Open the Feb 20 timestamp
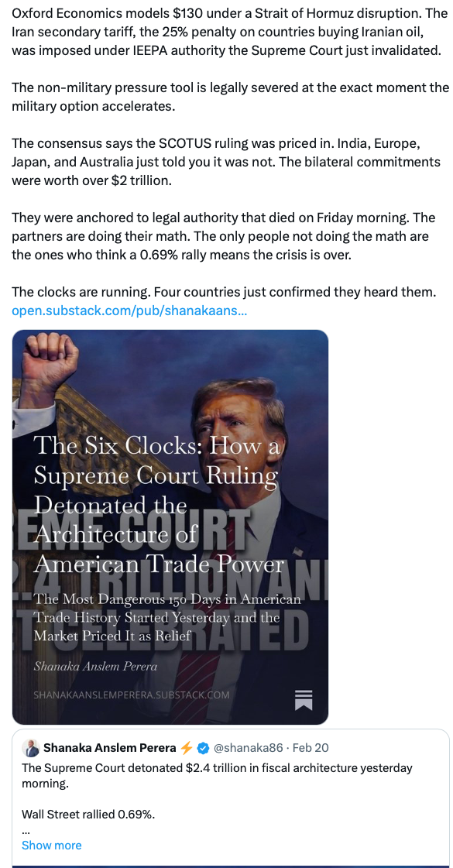 tap(310, 749)
